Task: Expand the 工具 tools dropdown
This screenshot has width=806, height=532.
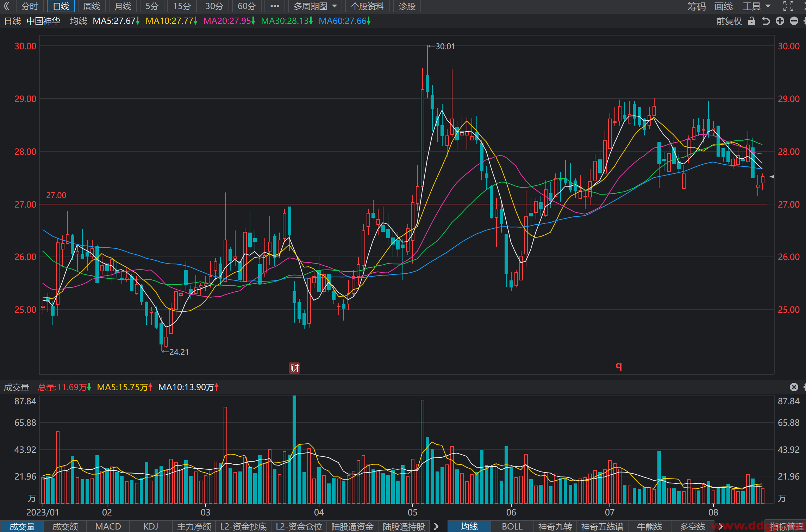Action: click(757, 6)
